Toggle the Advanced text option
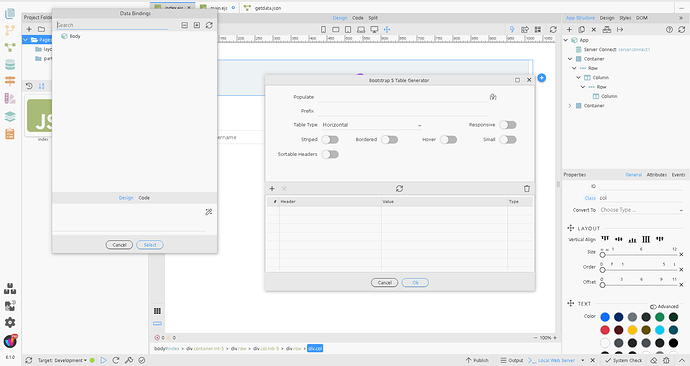 click(653, 307)
